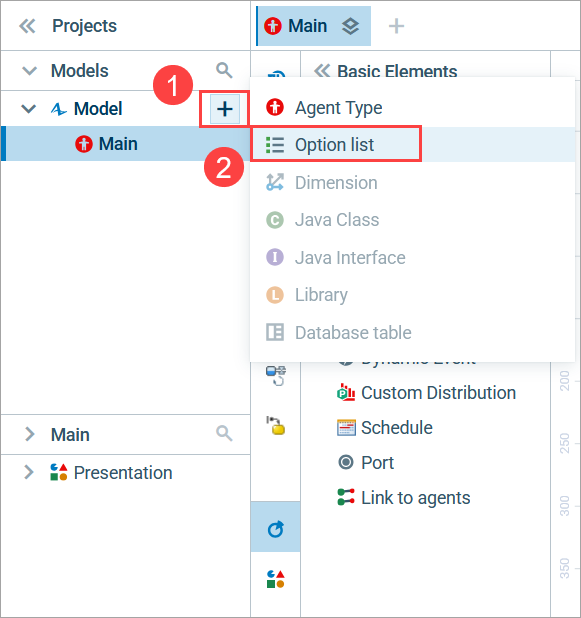Click the layers icon on Main tab
The image size is (581, 618).
350,26
